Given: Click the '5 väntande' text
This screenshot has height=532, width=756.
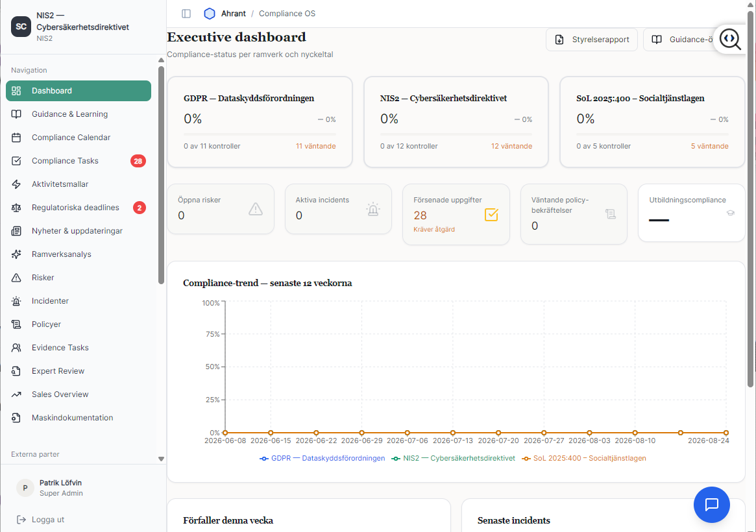Looking at the screenshot, I should [x=710, y=146].
